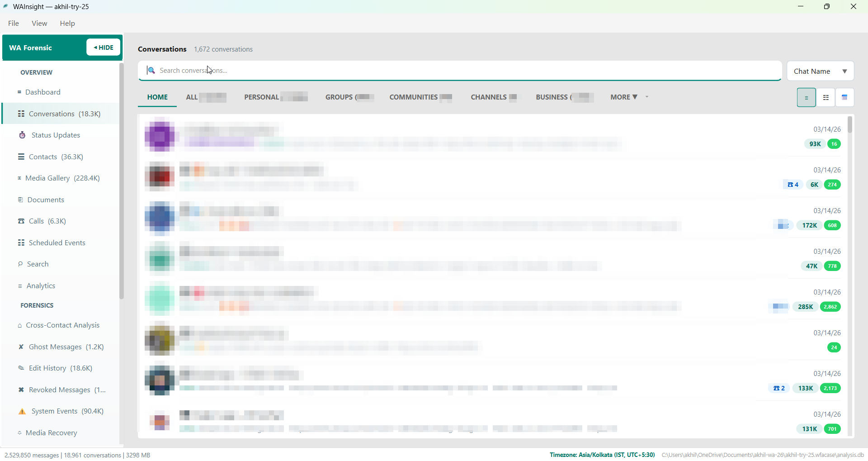Screen dimensions: 868x461
Task: Click the green 274 unread badge
Action: tap(832, 185)
